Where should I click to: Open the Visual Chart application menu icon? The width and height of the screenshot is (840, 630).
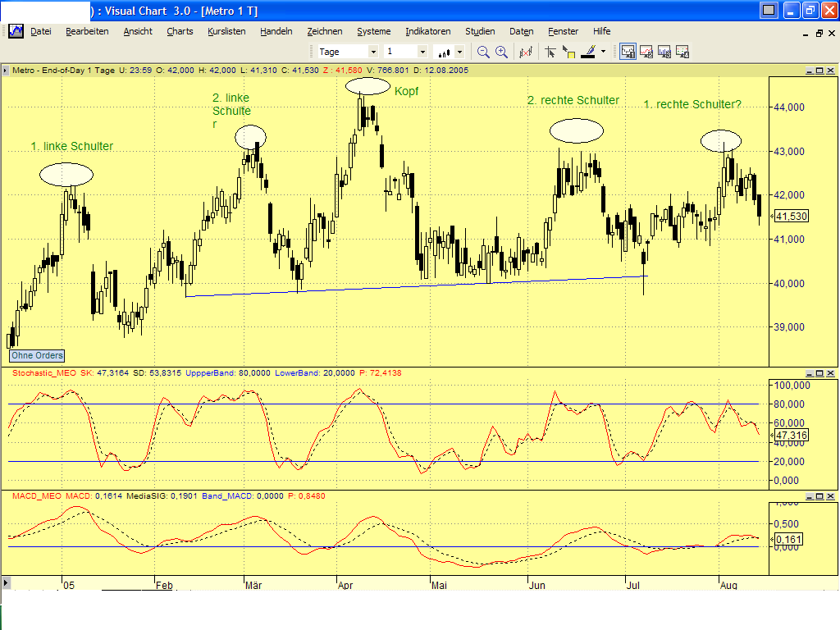coord(15,31)
